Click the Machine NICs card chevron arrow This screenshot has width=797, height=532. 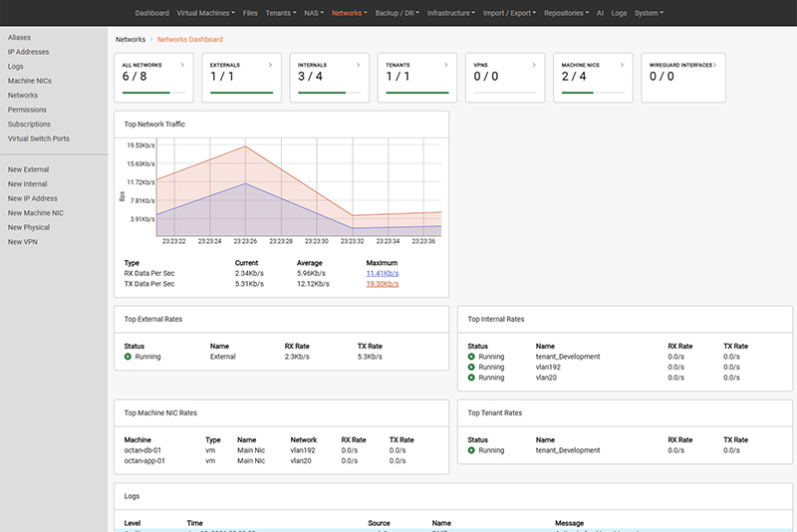pos(622,65)
